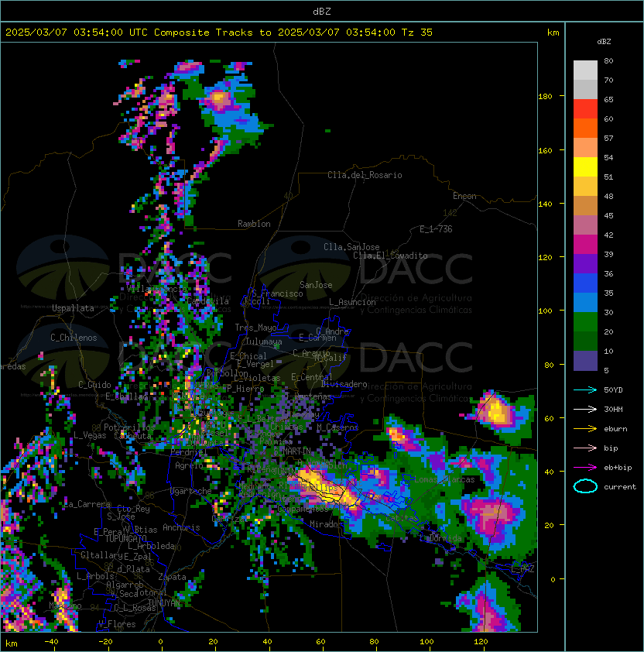This screenshot has width=644, height=652.
Task: Click the 'eb+bip' legend label
Action: pyautogui.click(x=618, y=468)
